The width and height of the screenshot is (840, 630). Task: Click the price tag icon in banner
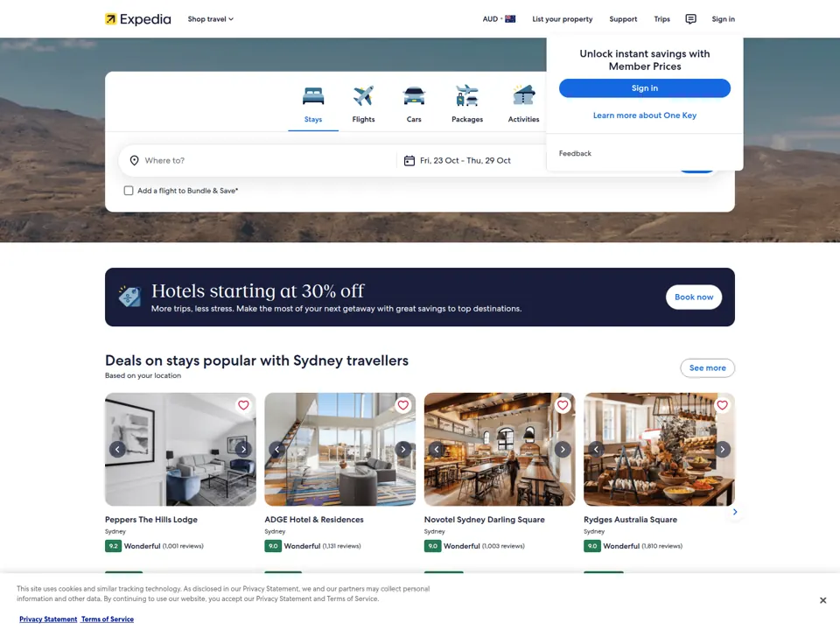[x=129, y=297]
